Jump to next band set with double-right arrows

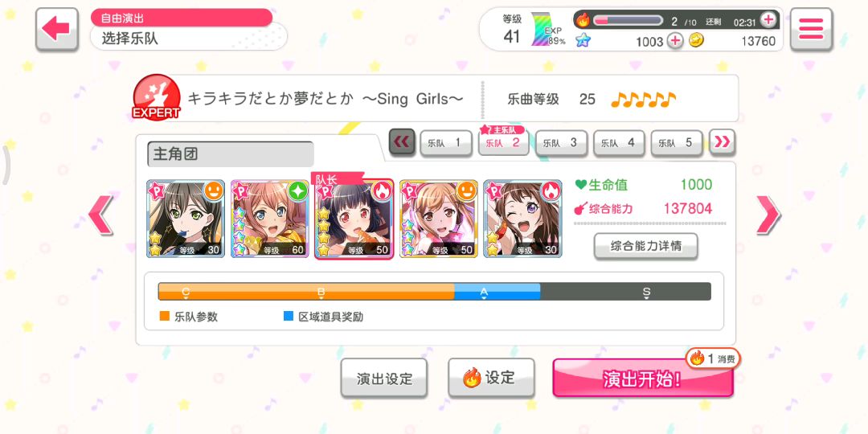coord(723,143)
